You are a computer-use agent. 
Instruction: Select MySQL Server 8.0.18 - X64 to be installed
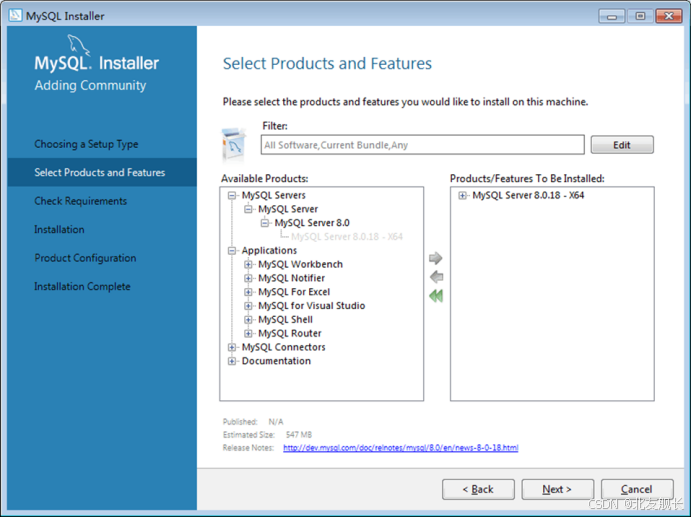coord(528,195)
